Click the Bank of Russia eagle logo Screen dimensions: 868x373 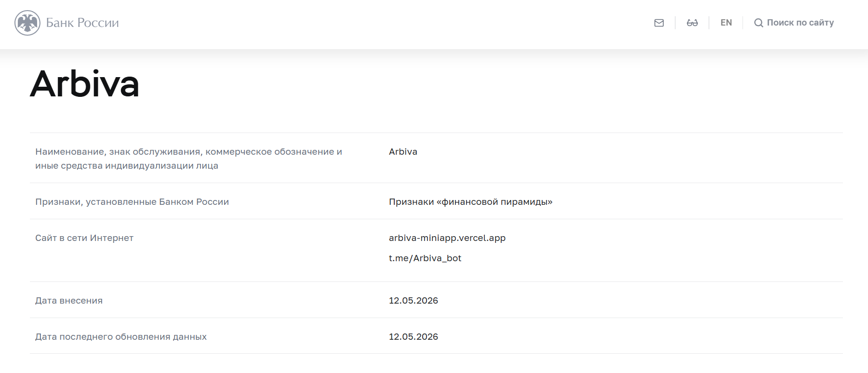27,23
